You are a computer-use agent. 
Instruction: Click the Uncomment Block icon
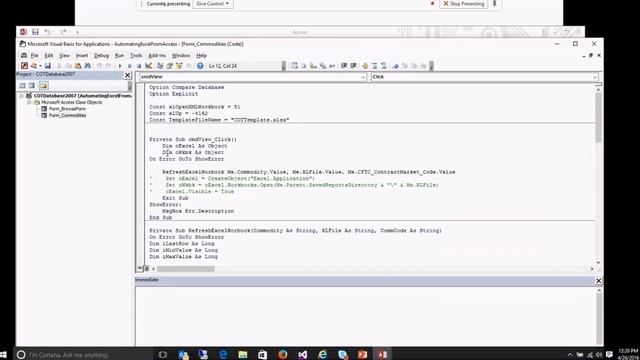pos(384,66)
